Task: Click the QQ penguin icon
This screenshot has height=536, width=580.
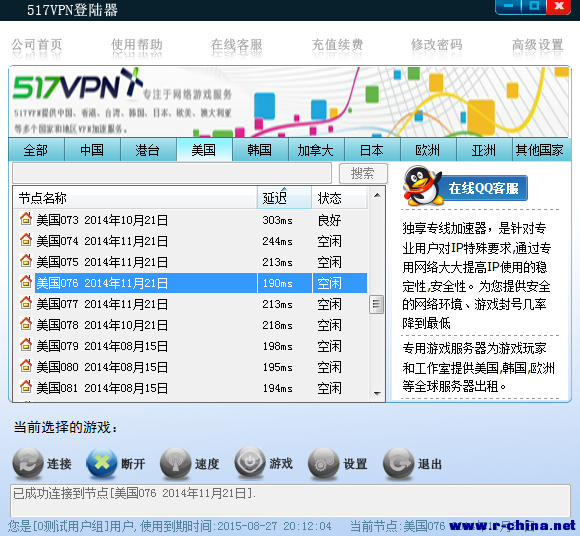Action: click(422, 186)
